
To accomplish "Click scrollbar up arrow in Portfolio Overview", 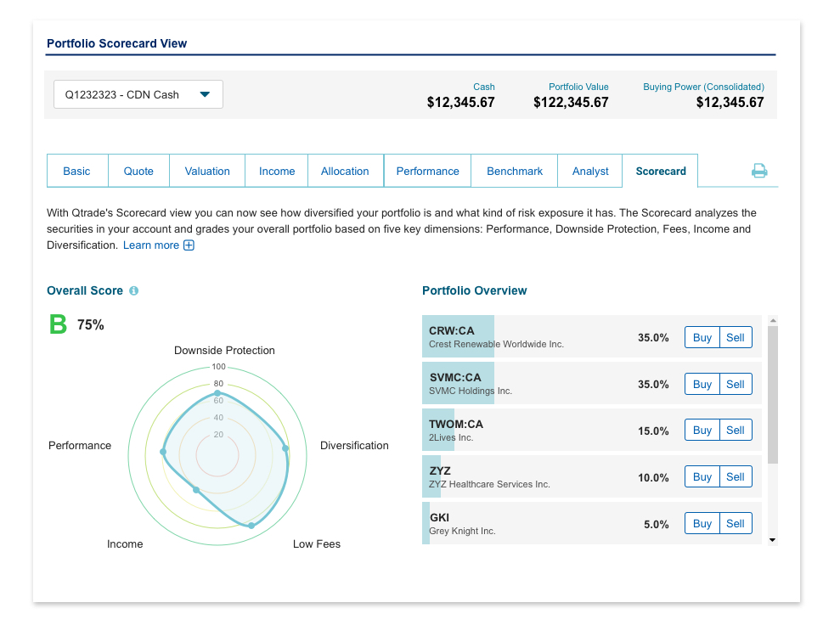I will (773, 320).
